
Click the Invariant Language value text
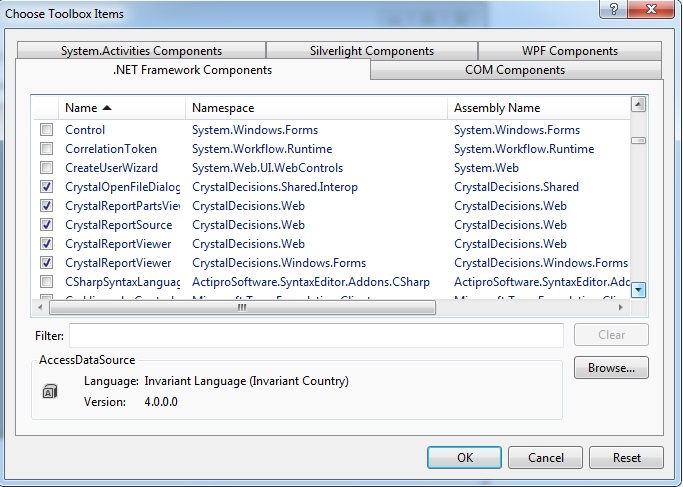tap(246, 381)
